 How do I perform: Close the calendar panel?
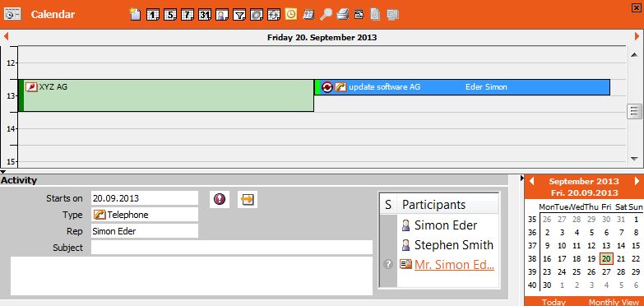(637, 7)
